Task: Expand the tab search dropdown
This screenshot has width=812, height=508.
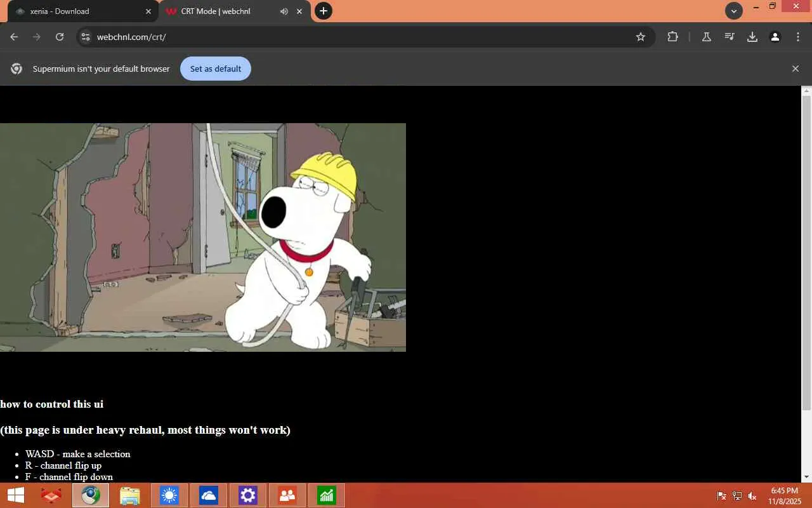Action: pyautogui.click(x=734, y=11)
